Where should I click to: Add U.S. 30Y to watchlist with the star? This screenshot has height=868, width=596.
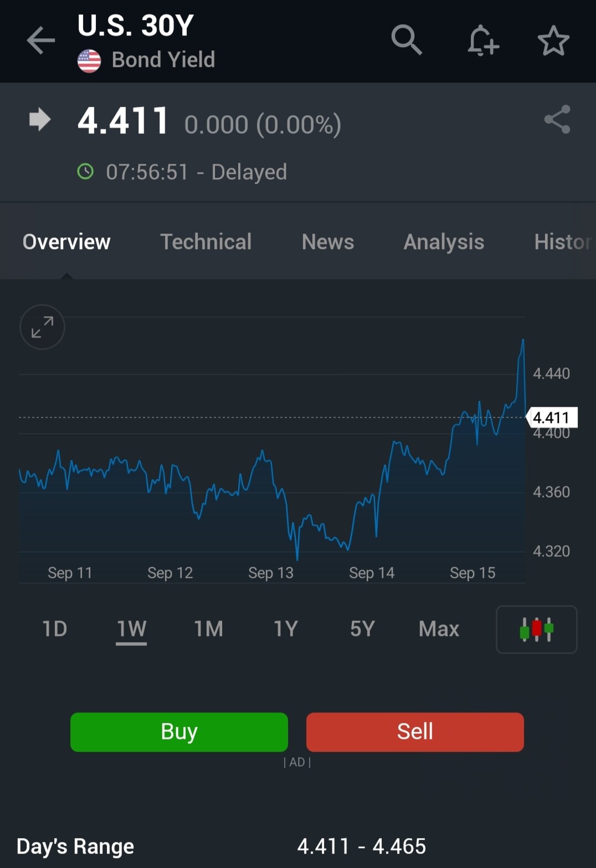point(553,40)
